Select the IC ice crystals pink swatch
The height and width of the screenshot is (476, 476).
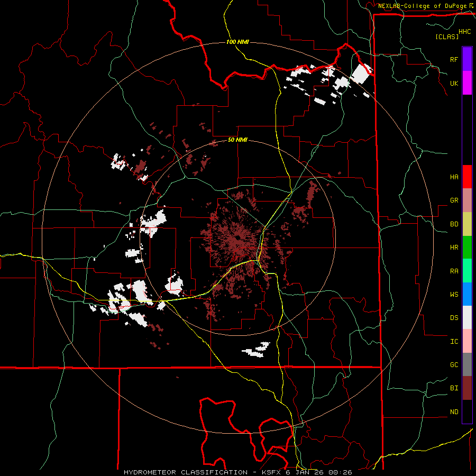click(x=467, y=341)
